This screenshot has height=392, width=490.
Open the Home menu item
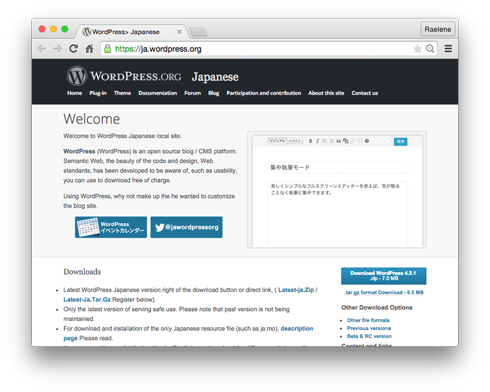pos(74,93)
